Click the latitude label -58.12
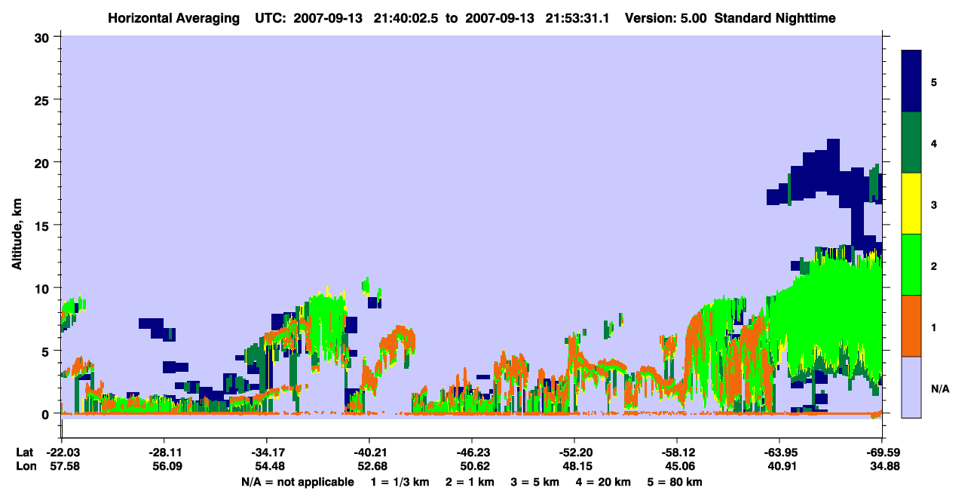The height and width of the screenshot is (503, 980). pyautogui.click(x=676, y=452)
